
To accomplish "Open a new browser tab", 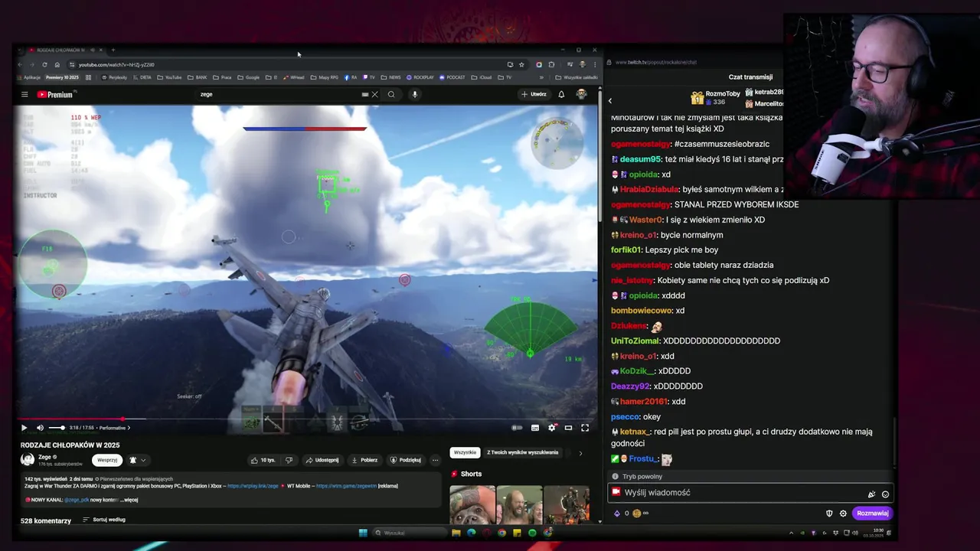I will click(x=113, y=50).
